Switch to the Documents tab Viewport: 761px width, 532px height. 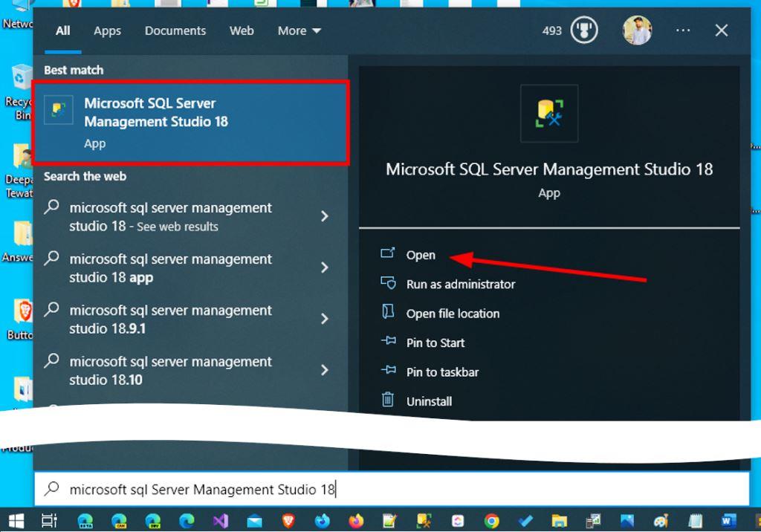point(175,30)
